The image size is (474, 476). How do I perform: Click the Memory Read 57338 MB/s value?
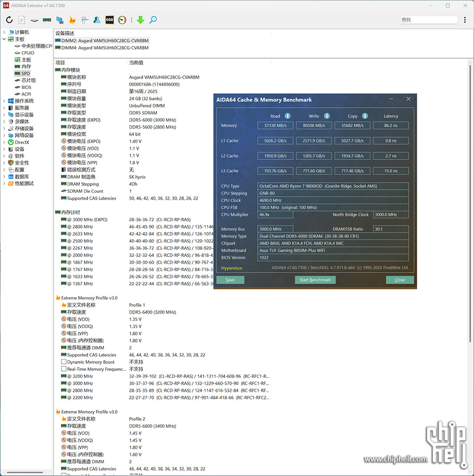tap(275, 125)
